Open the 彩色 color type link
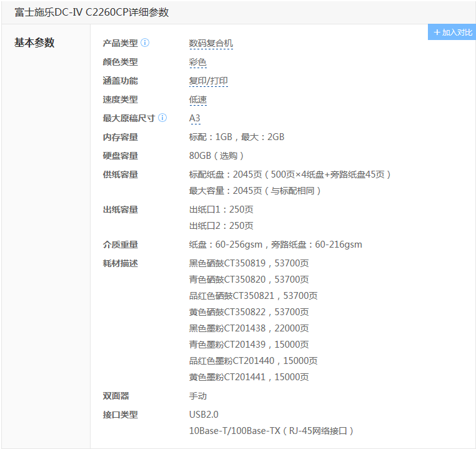Viewport: 476px width, 449px height. (x=198, y=63)
